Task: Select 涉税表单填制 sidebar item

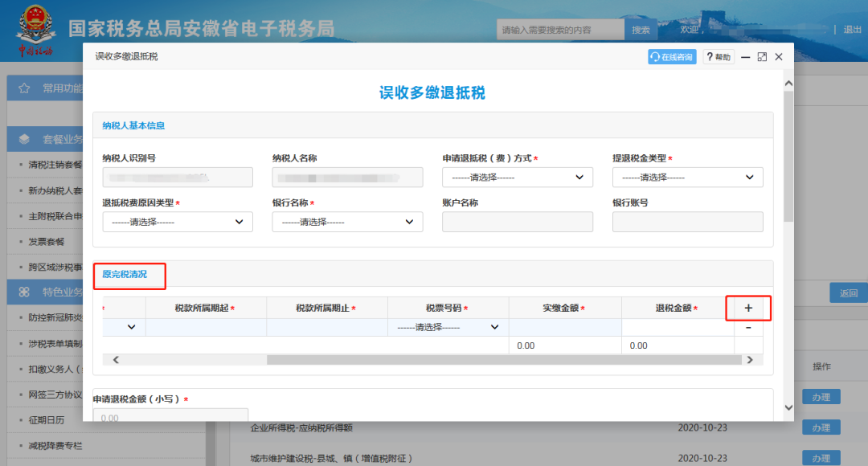Action: point(55,344)
